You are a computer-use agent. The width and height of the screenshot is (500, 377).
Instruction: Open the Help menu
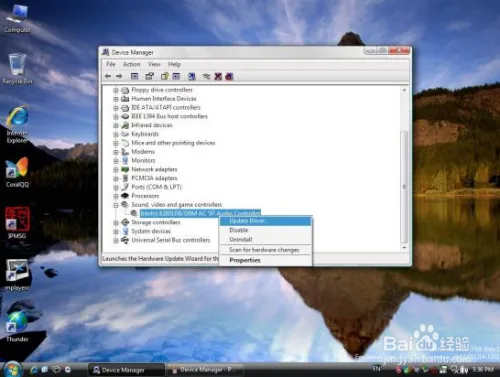[174, 64]
